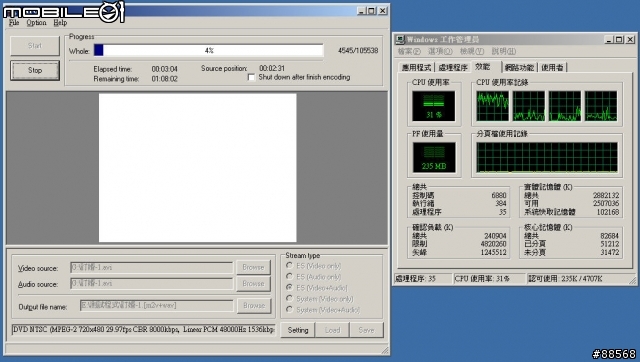Open Task Manager 檢視 menu
The height and width of the screenshot is (362, 640).
(471, 51)
